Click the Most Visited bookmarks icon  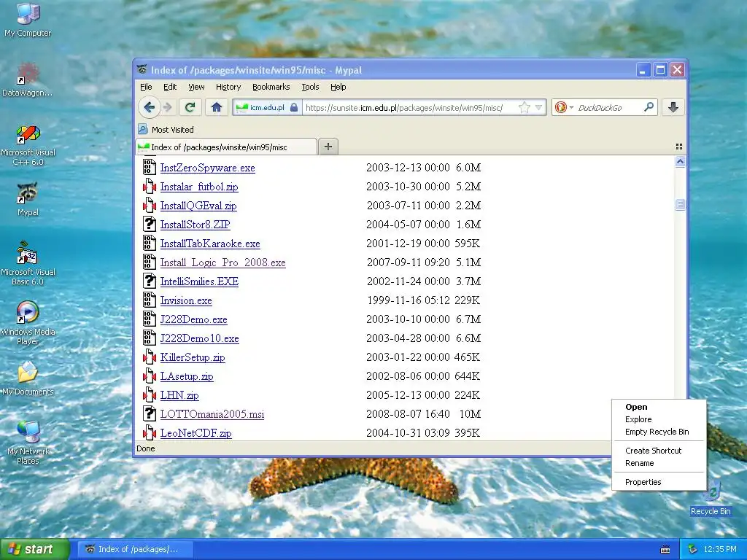tap(142, 129)
